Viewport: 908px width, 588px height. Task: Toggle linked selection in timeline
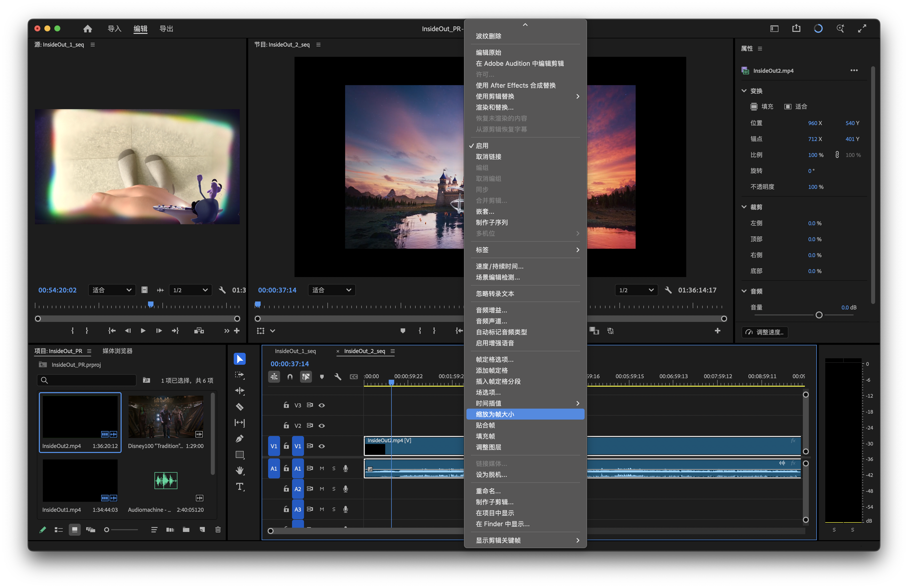(x=305, y=377)
